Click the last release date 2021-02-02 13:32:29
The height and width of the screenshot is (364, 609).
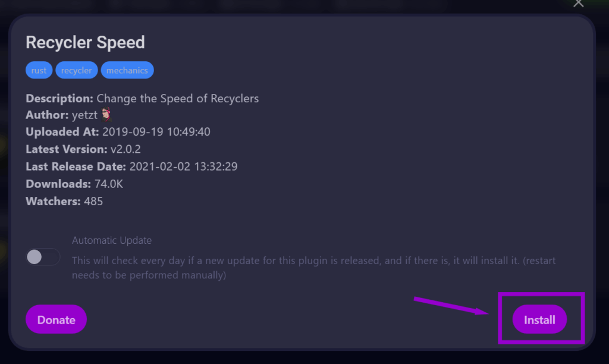point(183,167)
